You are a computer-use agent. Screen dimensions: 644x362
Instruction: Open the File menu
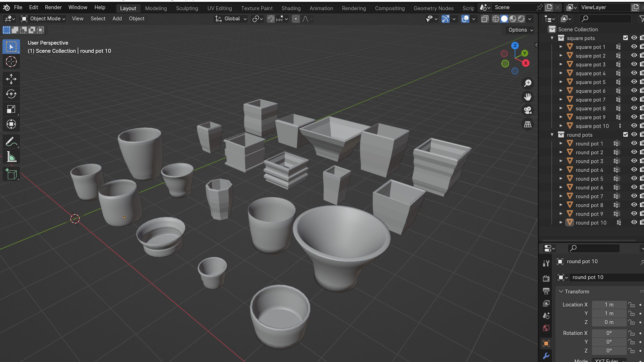pyautogui.click(x=18, y=7)
